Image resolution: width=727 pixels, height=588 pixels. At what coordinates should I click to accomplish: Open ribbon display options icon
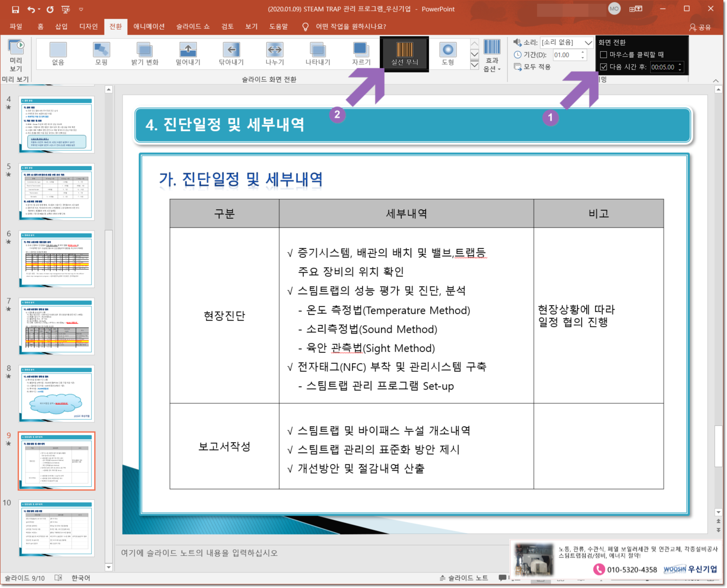point(636,9)
